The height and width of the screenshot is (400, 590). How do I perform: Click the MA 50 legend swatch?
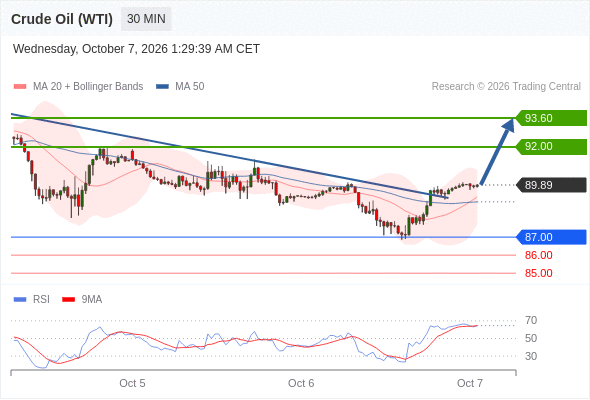tap(162, 87)
